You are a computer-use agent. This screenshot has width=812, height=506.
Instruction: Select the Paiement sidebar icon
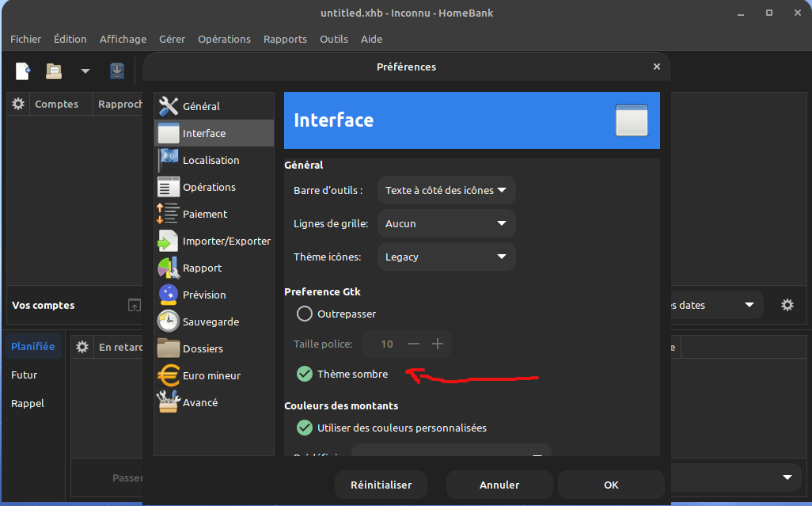pyautogui.click(x=169, y=214)
